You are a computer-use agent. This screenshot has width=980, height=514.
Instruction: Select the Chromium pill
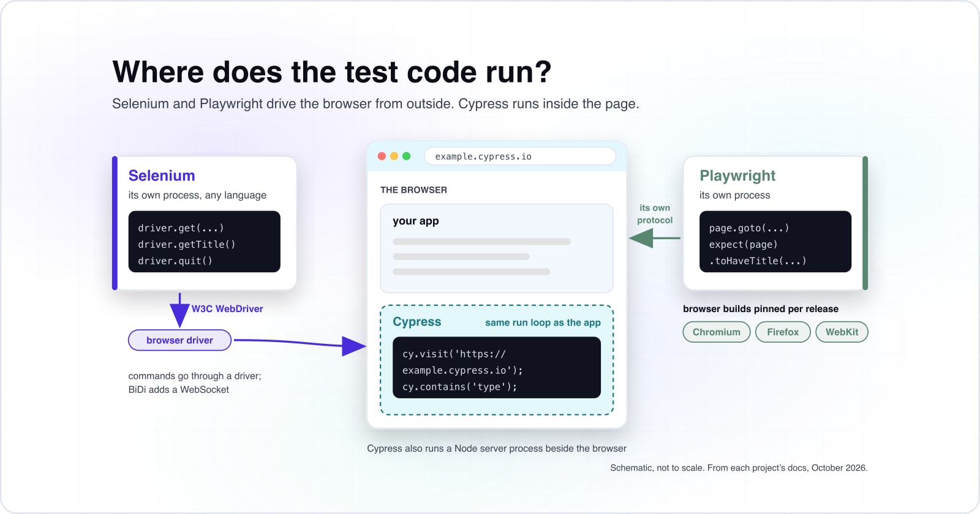(x=717, y=332)
